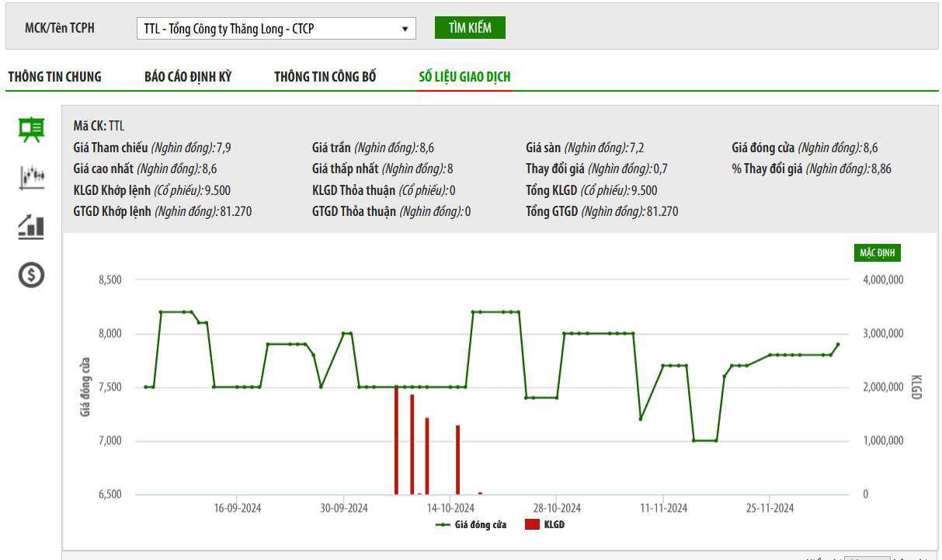Select the SỐ LIỆU GIAO DỊCH tab

coord(464,77)
